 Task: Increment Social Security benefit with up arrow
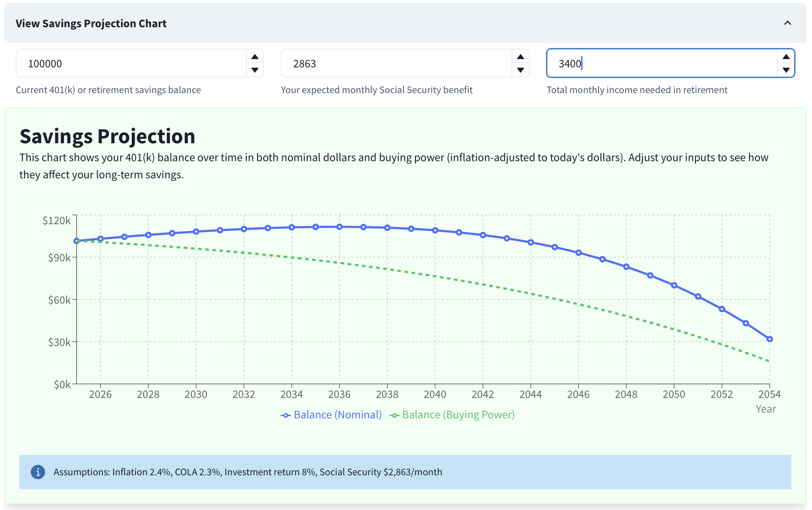[520, 57]
